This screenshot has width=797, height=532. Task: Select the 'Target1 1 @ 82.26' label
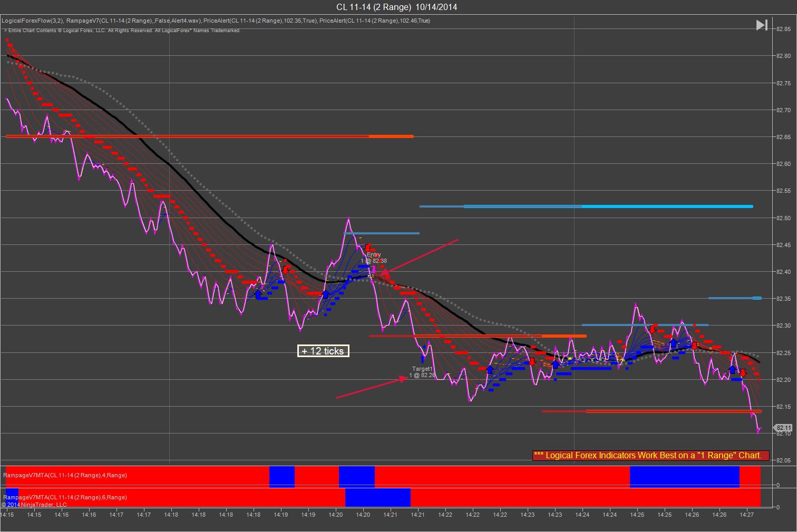tap(422, 372)
